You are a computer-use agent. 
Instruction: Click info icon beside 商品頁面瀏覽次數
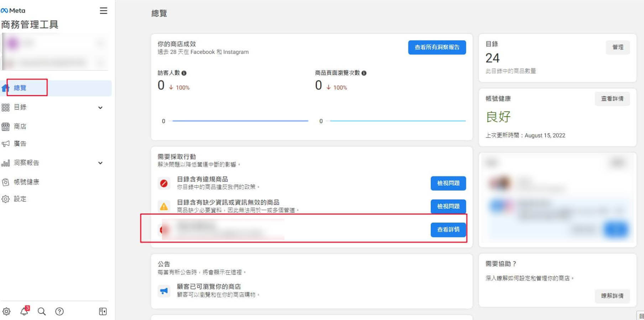click(x=364, y=73)
